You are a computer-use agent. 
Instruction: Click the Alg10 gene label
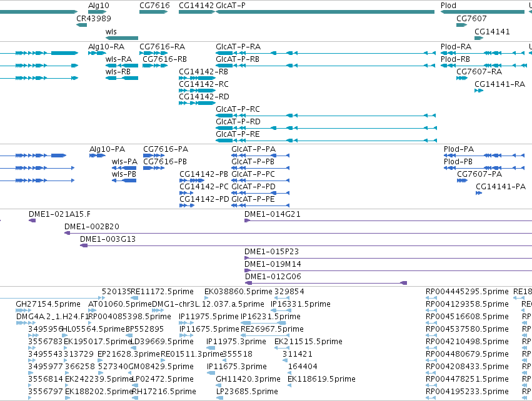(x=98, y=6)
